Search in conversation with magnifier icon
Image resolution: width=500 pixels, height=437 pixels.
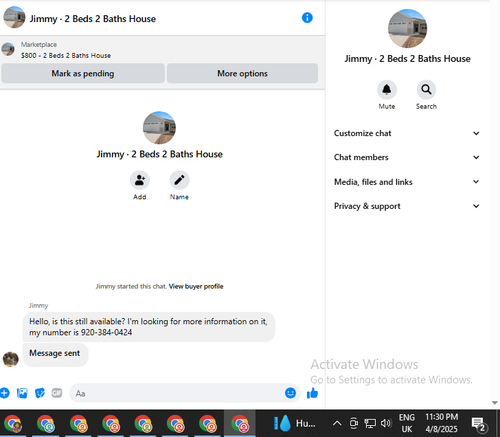[426, 90]
